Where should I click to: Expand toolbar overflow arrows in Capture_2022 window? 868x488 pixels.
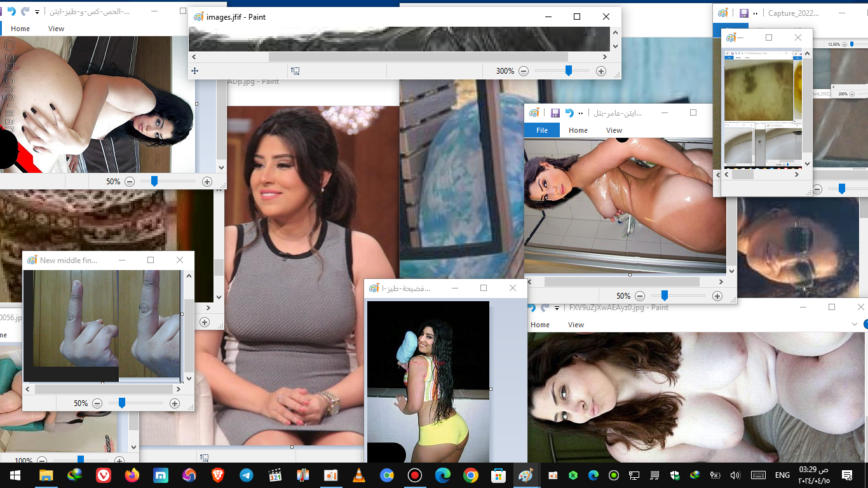(756, 13)
